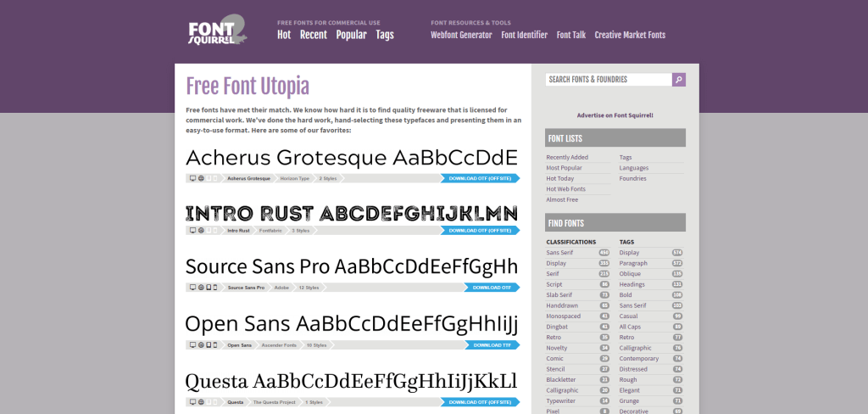Open Most Popular font list
Viewport: 868px width, 414px height.
click(x=564, y=168)
